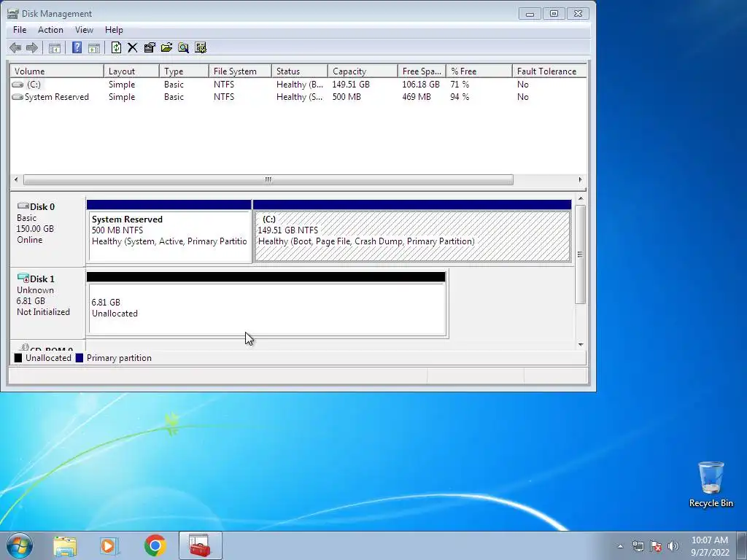Click the Forward arrow in toolbar
This screenshot has height=560, width=747.
pos(32,47)
